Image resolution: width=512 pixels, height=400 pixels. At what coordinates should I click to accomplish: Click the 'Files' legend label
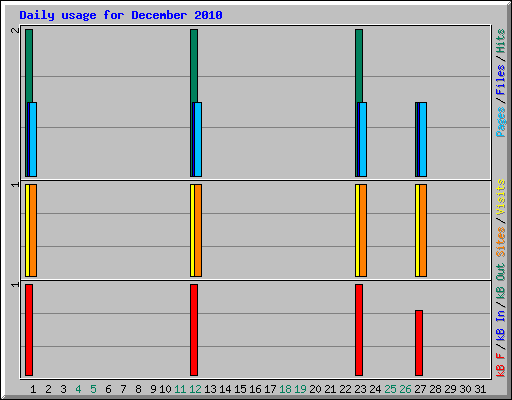(500, 80)
